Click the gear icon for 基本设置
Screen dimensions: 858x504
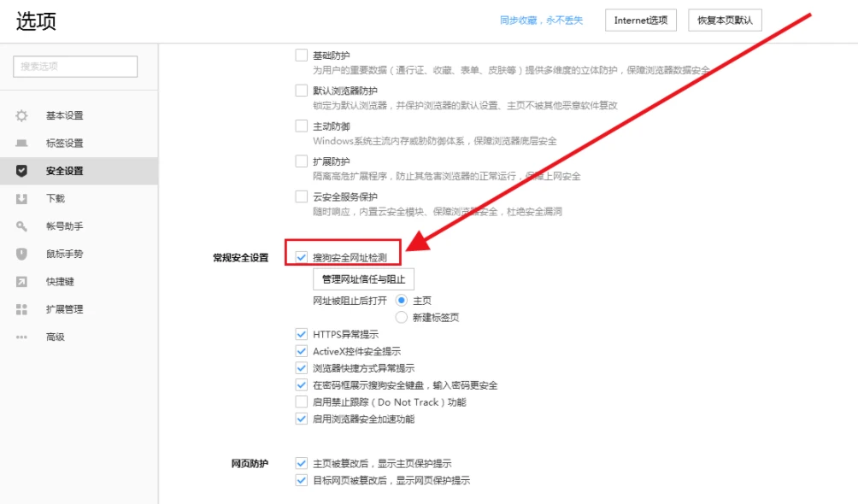[x=22, y=115]
